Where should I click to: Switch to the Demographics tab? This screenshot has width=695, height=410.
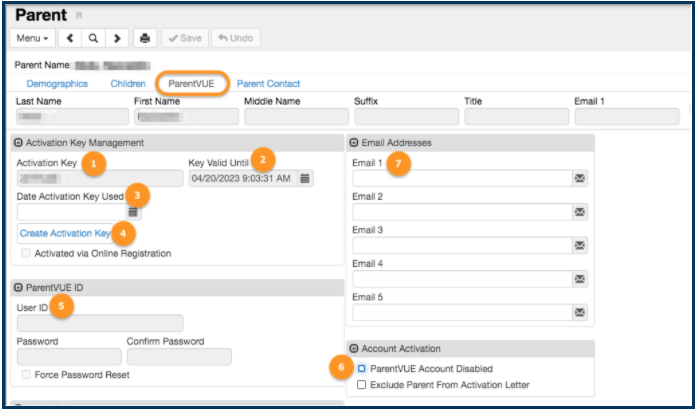point(57,83)
